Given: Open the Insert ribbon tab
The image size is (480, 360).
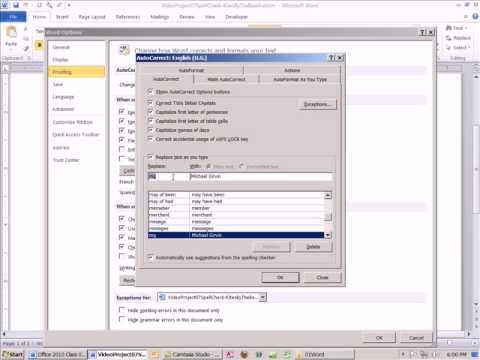Looking at the screenshot, I should point(62,17).
